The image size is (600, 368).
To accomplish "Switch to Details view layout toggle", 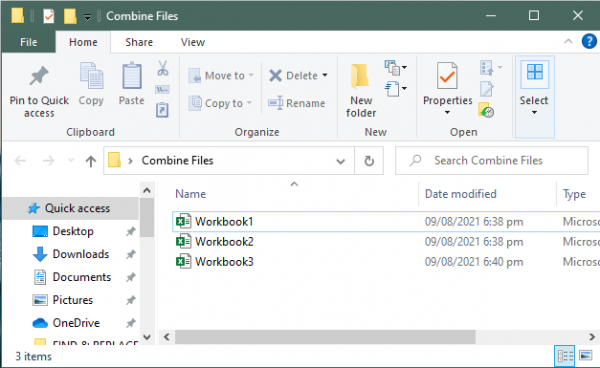I will click(564, 356).
